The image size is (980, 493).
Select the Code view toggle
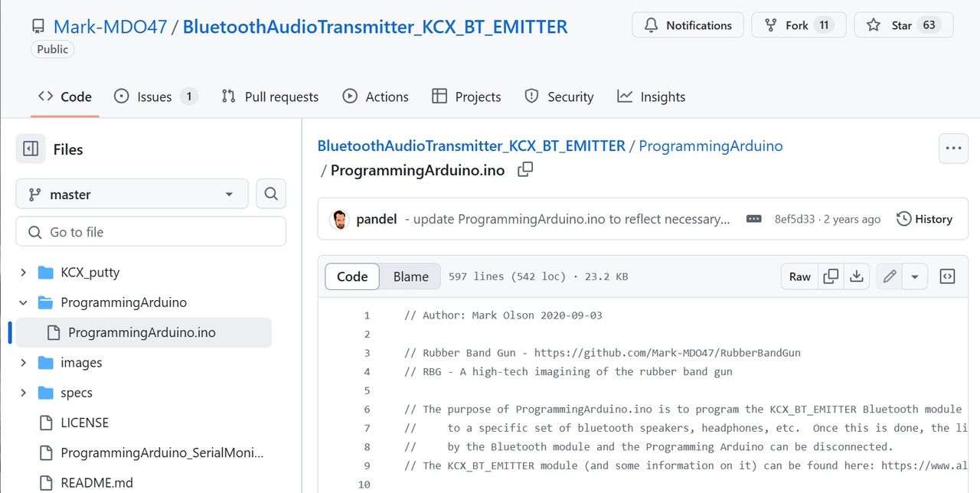352,276
